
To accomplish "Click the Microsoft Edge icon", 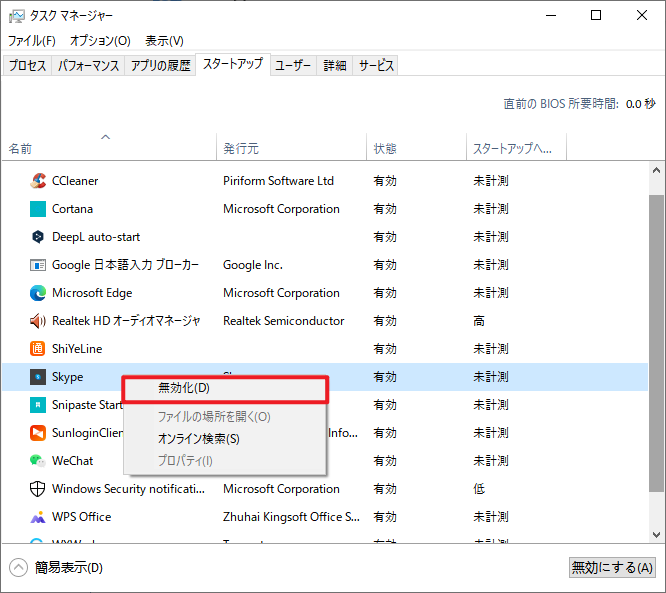I will pos(38,293).
